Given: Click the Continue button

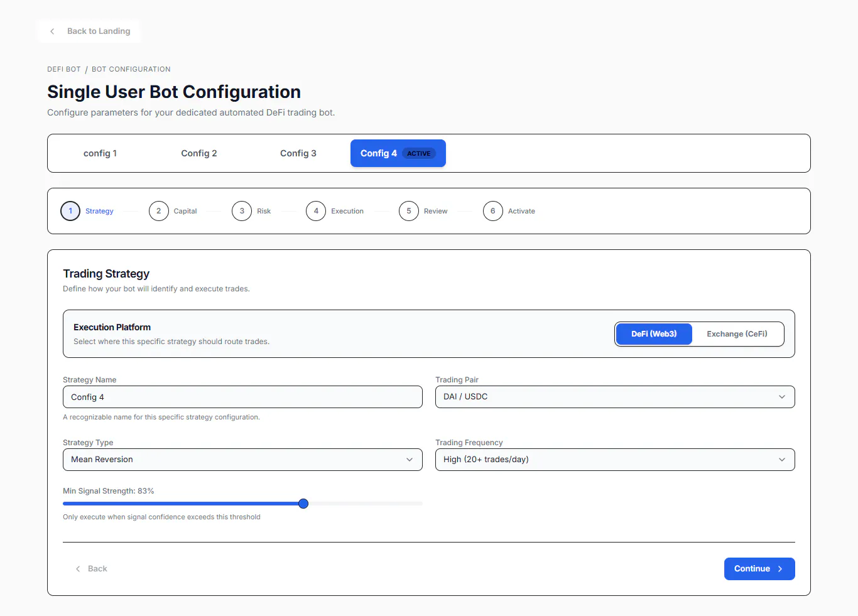Looking at the screenshot, I should (x=759, y=569).
